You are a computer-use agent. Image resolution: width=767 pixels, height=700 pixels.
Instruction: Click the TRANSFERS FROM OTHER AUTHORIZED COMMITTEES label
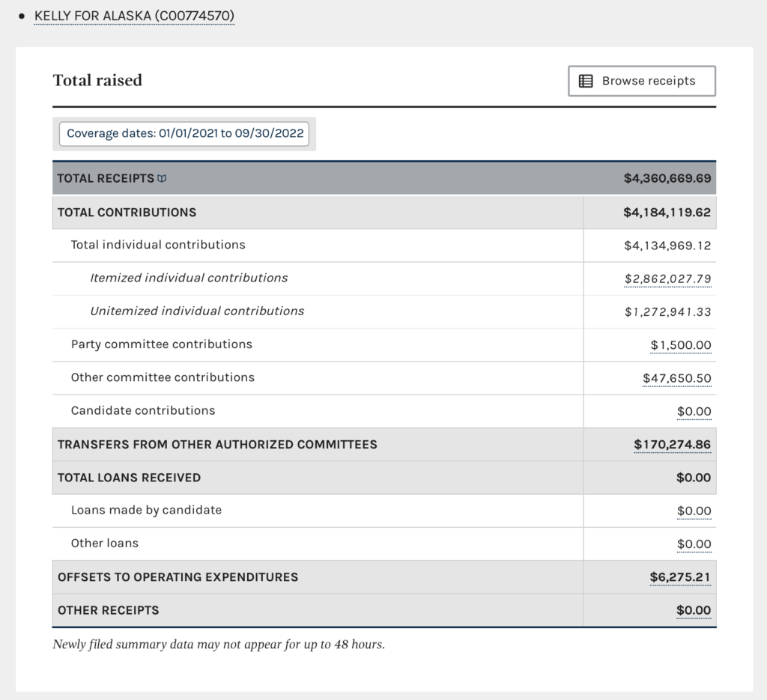[217, 445]
